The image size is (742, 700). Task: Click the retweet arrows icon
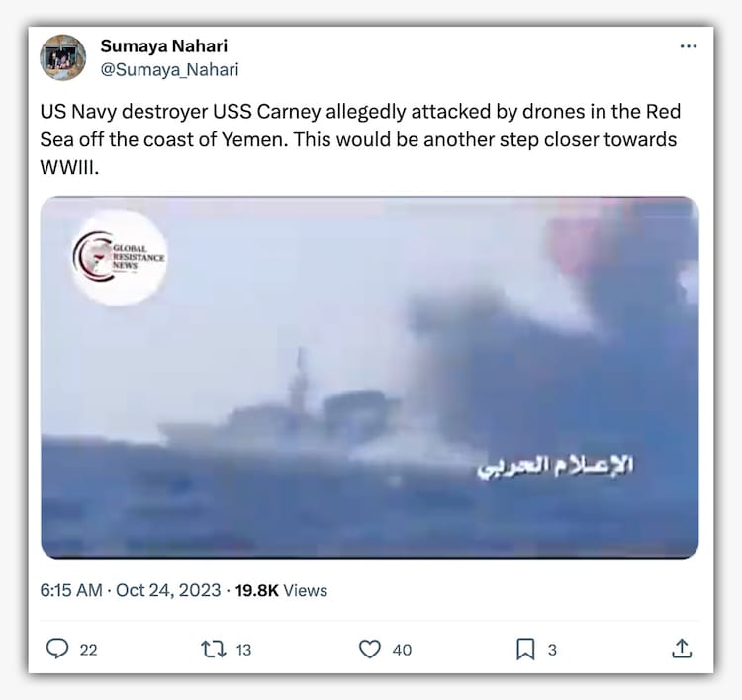[214, 649]
